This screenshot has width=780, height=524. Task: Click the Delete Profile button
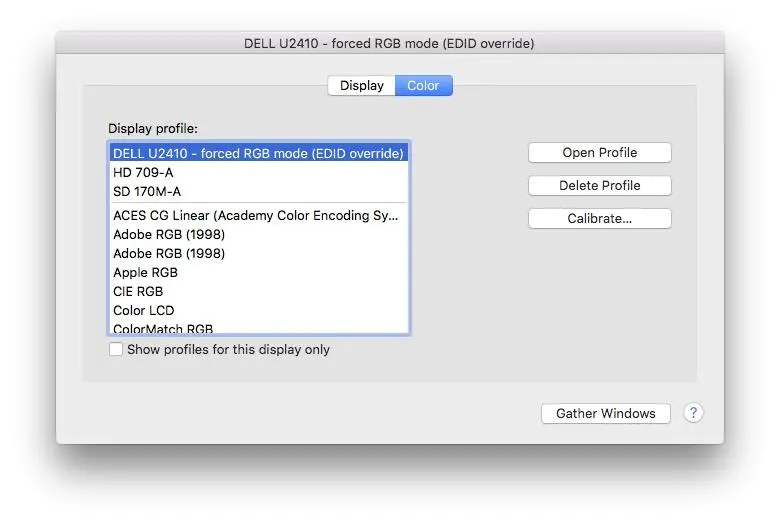(599, 186)
